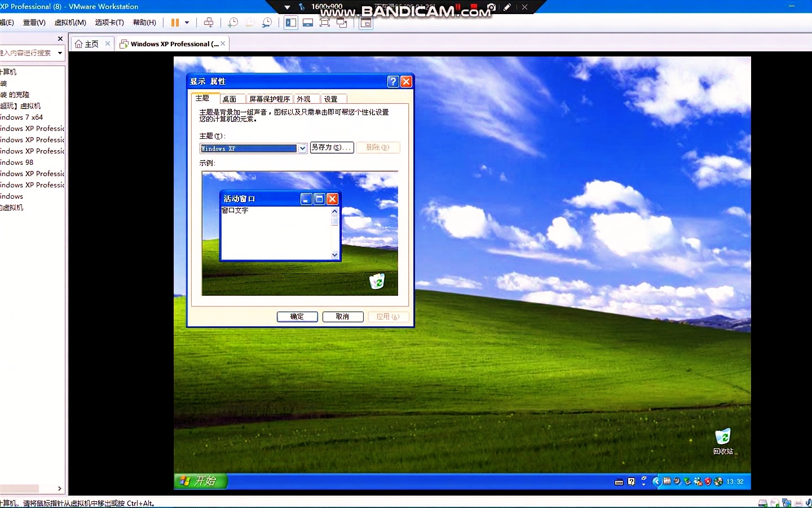The image size is (812, 508).
Task: Select the '装 的克隆' library entry
Action: [x=15, y=95]
